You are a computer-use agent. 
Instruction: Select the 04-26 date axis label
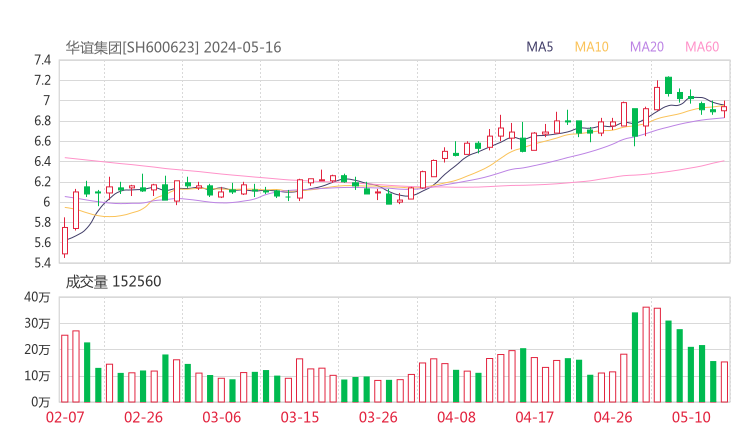click(612, 417)
